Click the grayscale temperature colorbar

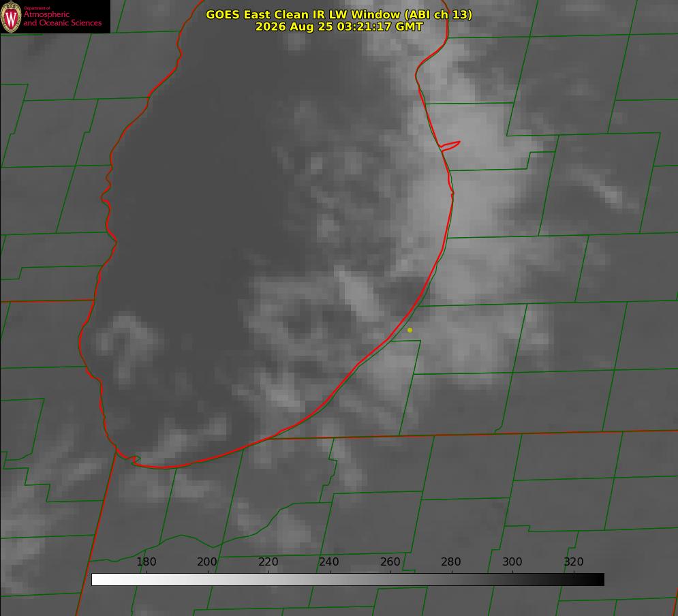[x=348, y=579]
